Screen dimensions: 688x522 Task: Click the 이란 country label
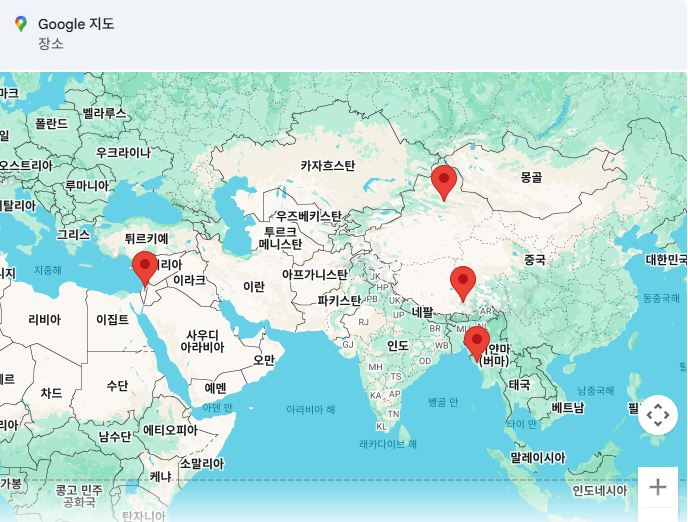point(254,287)
